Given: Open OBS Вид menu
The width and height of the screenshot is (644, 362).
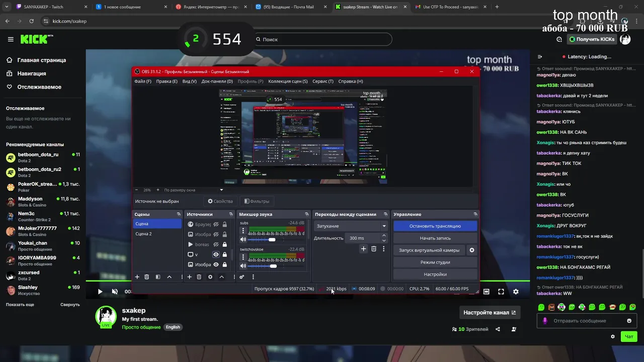Looking at the screenshot, I should [189, 81].
